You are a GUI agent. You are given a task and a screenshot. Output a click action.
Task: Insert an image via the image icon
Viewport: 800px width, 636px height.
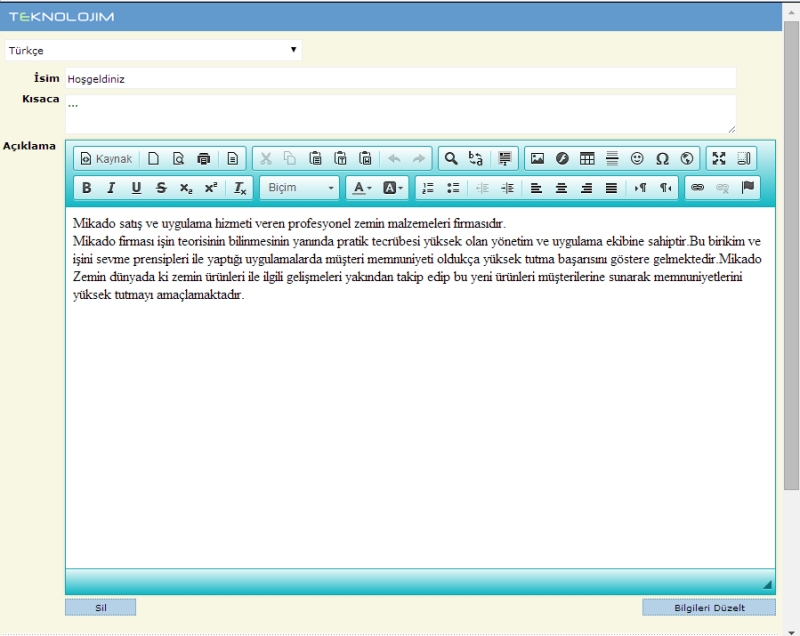coord(537,159)
